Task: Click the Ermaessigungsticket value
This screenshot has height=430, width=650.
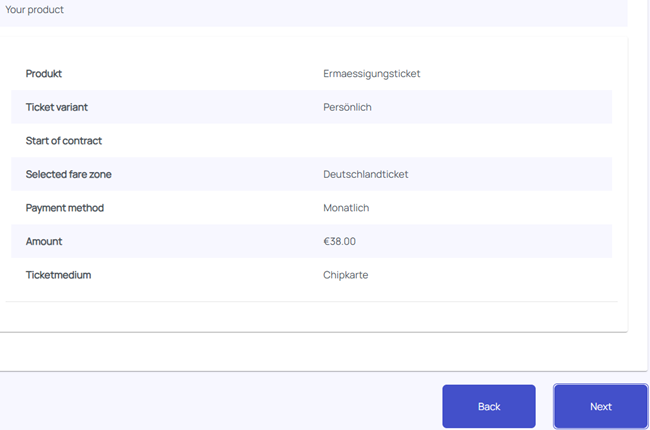Action: click(x=371, y=74)
